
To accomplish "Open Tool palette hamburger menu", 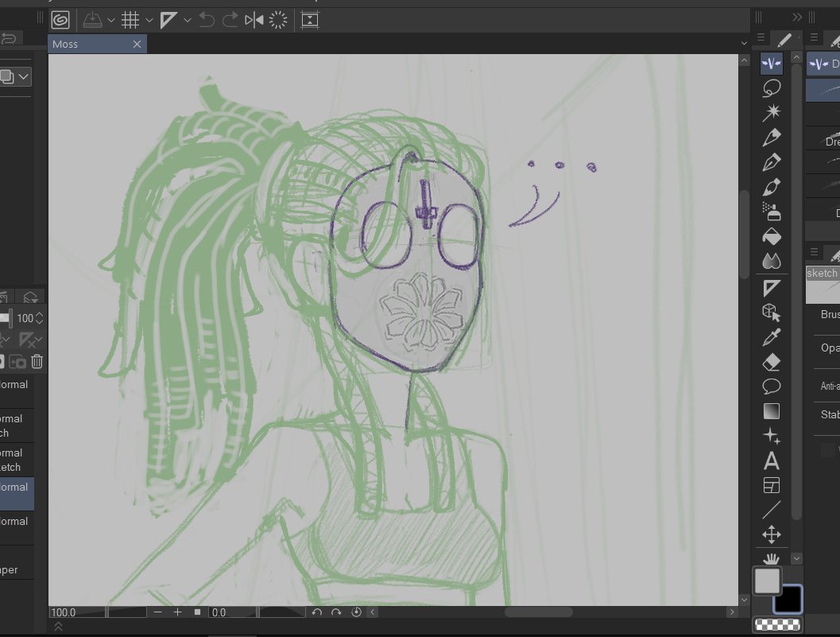I will point(761,37).
